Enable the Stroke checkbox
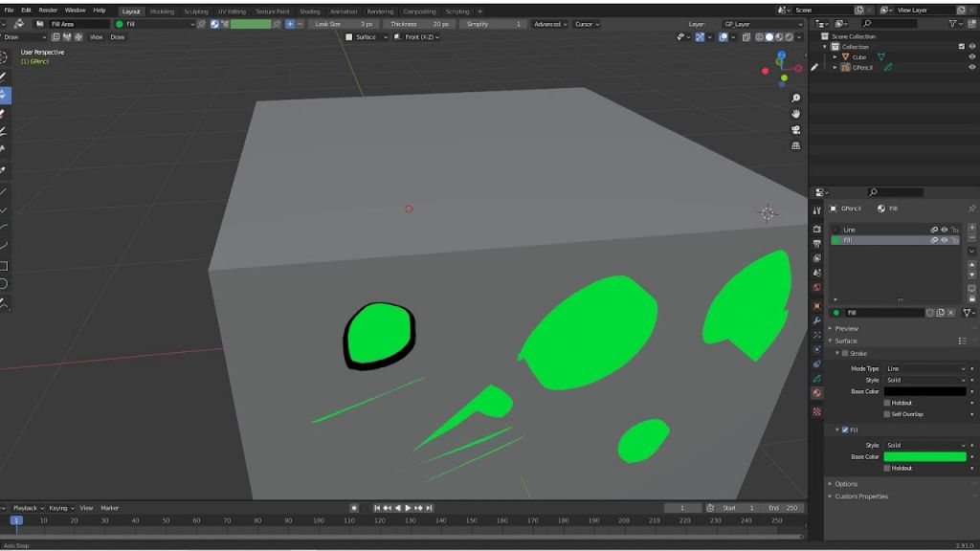Viewport: 980px width, 551px height. (x=844, y=354)
